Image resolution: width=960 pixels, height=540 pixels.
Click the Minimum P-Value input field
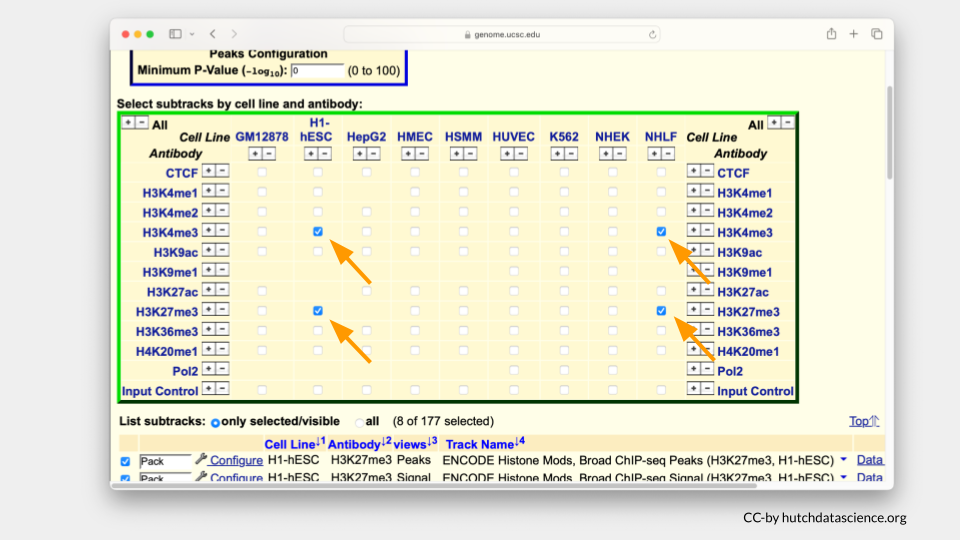coord(318,70)
